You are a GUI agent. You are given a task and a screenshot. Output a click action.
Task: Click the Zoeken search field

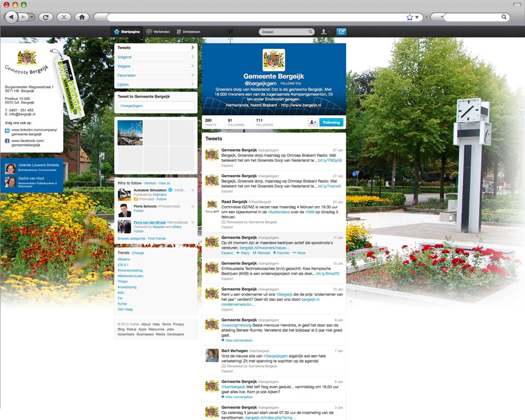[x=286, y=32]
